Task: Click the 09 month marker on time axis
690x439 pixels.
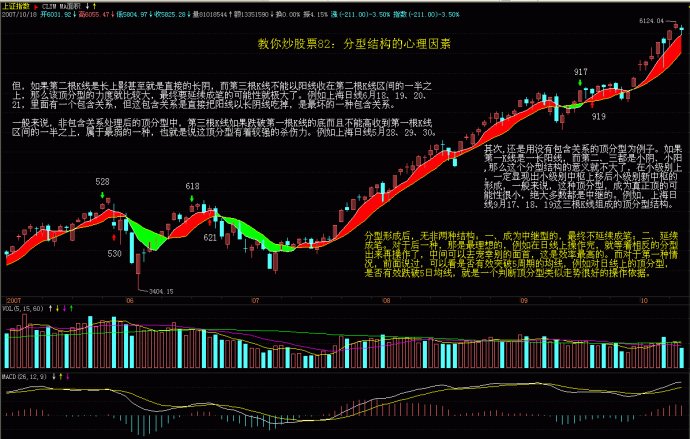Action: coord(524,301)
